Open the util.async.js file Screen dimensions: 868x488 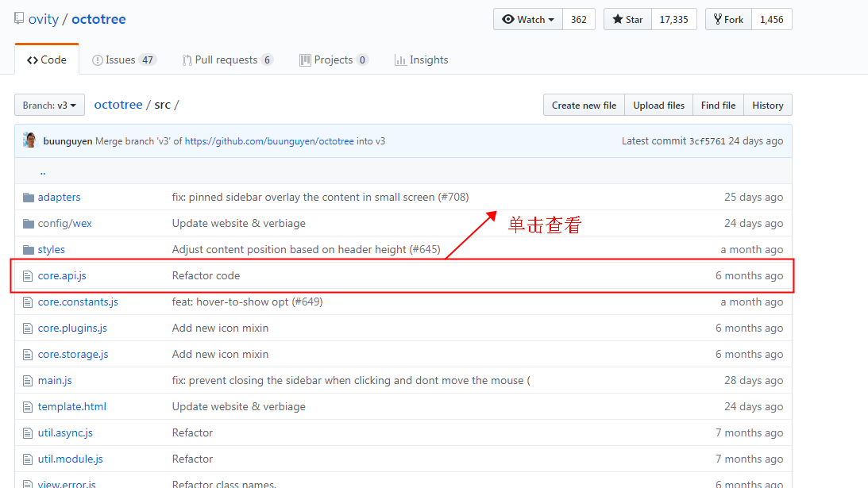65,432
